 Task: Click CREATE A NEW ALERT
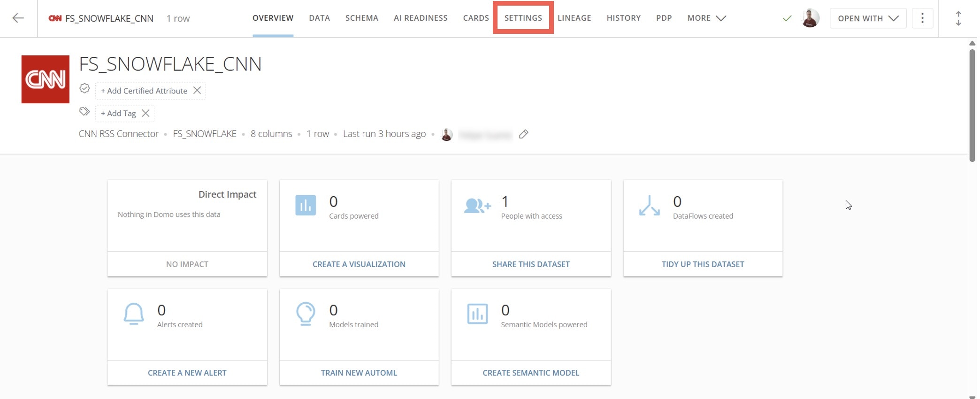click(x=187, y=373)
